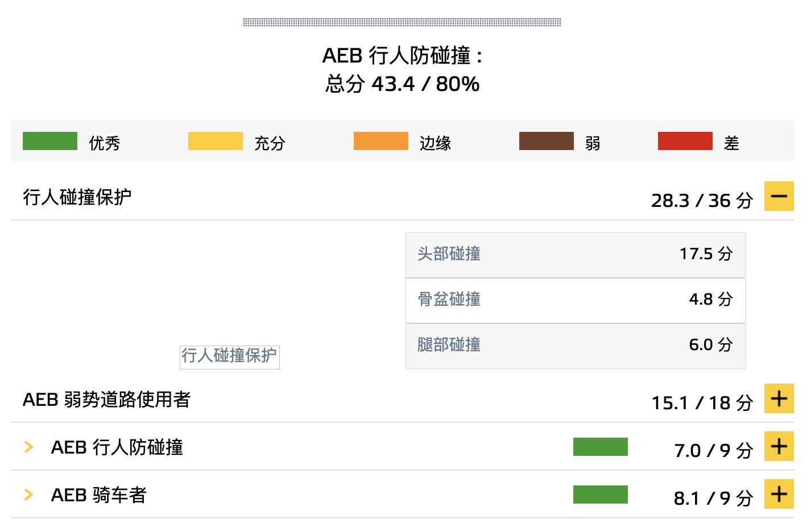Click the red 差 rating swatch in the legend
This screenshot has width=811, height=532.
(685, 141)
